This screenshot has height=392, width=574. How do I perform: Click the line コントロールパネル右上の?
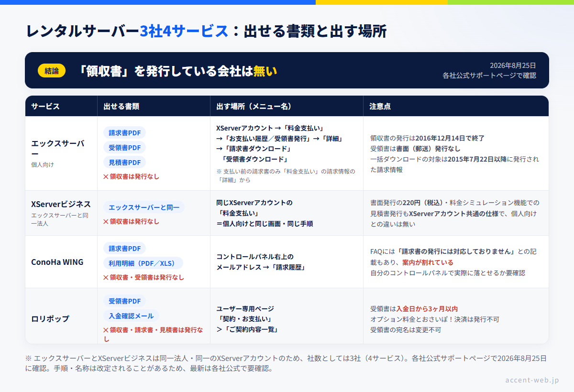point(255,257)
